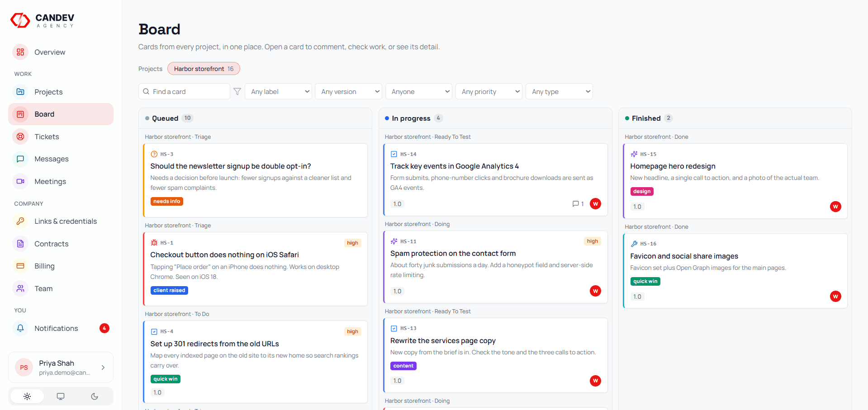Image resolution: width=868 pixels, height=410 pixels.
Task: Click the Notifications bell icon
Action: (20, 328)
